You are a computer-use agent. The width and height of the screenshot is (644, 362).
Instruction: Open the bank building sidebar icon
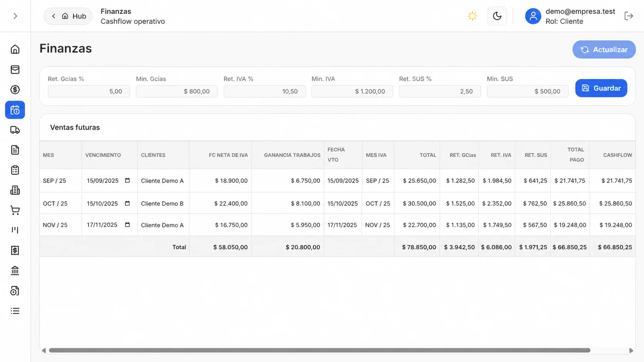coord(15,270)
